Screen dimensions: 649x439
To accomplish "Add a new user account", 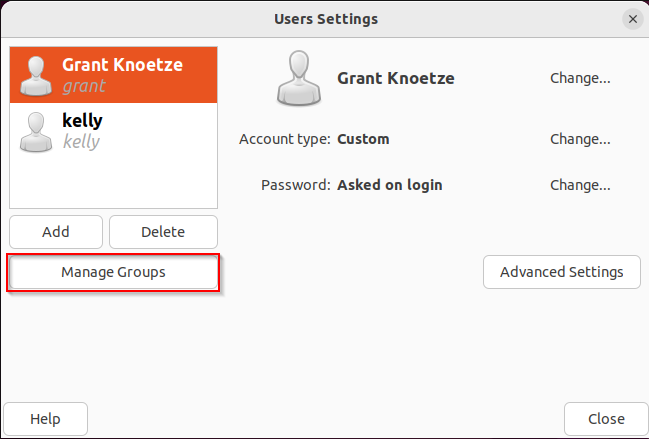I will pyautogui.click(x=56, y=232).
